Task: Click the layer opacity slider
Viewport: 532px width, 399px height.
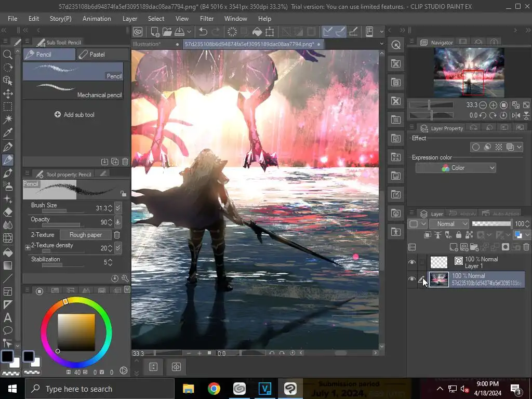Action: [492, 223]
